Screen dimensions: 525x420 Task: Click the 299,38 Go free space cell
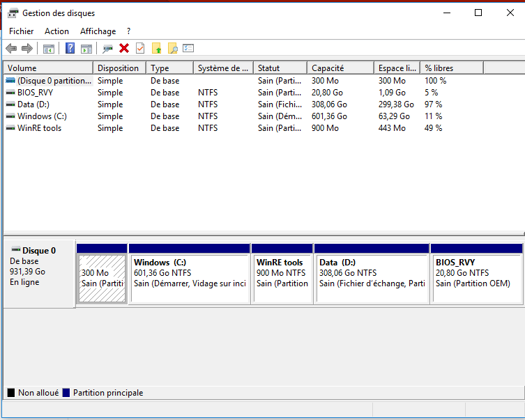tap(396, 104)
